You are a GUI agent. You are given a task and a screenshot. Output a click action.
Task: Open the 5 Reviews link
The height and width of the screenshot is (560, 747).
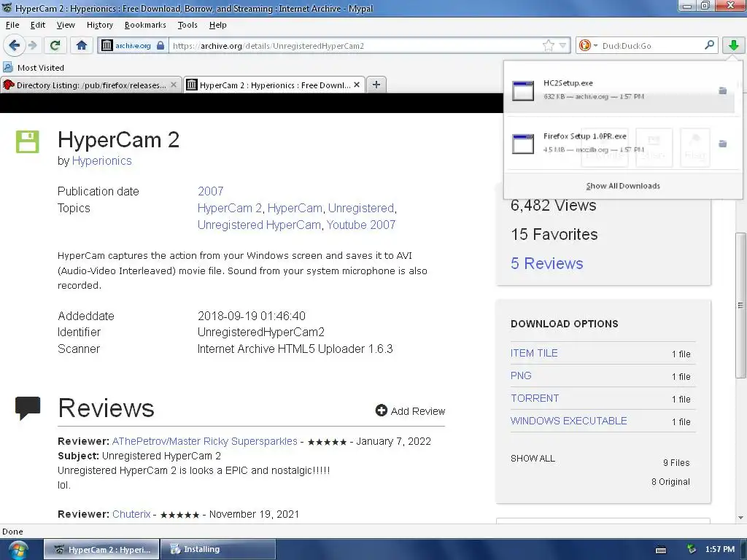[x=547, y=263]
